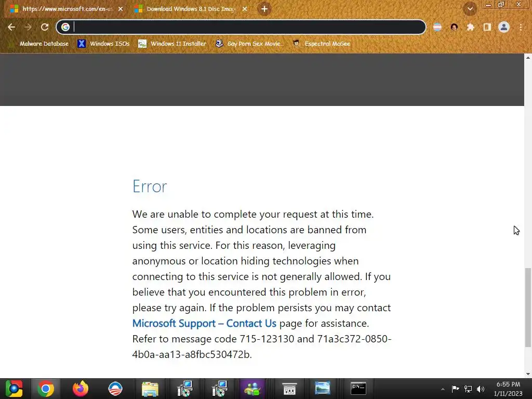Open File Explorer folder on taskbar
532x399 pixels.
click(150, 389)
